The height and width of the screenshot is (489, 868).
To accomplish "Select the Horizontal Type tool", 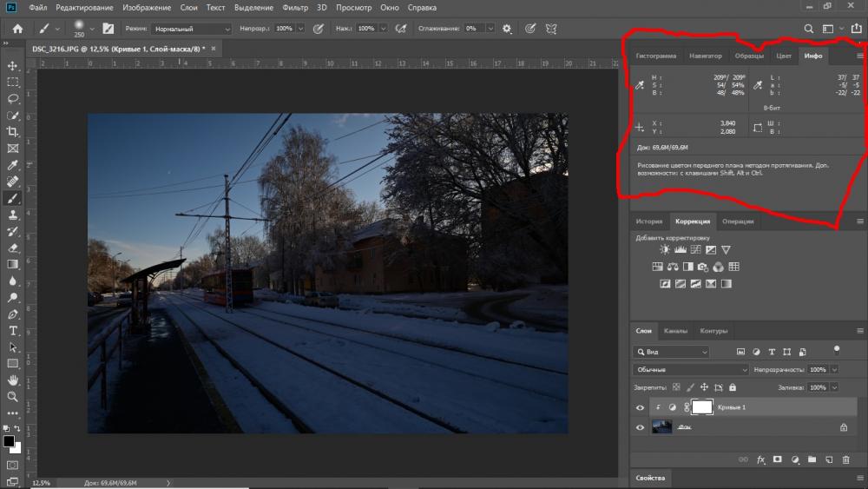I will click(x=12, y=331).
